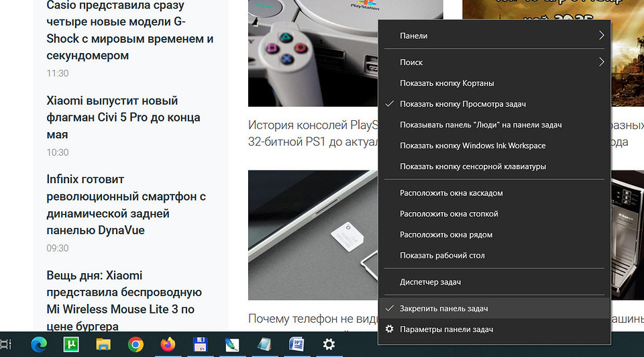This screenshot has width=644, height=357.
Task: Open Microsoft Word from the taskbar
Action: coord(297,344)
